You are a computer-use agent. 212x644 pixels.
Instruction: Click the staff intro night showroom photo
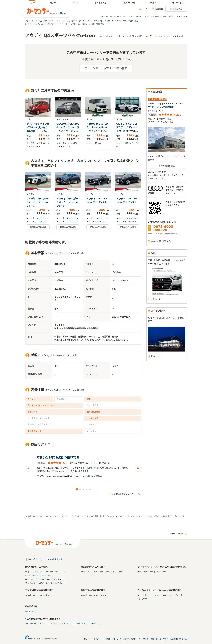(166, 339)
